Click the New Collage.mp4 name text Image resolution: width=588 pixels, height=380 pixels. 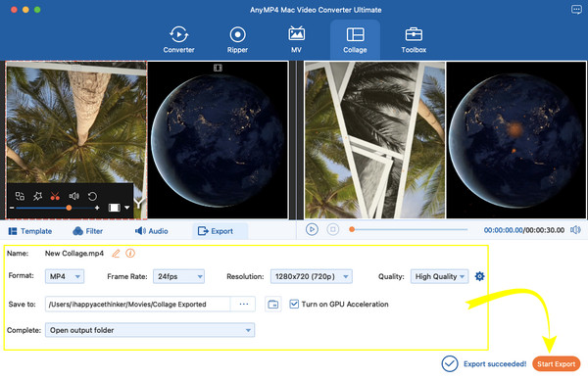click(74, 254)
